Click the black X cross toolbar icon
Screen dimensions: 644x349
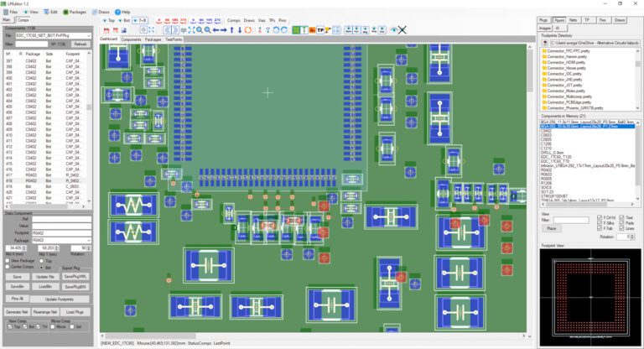point(402,30)
